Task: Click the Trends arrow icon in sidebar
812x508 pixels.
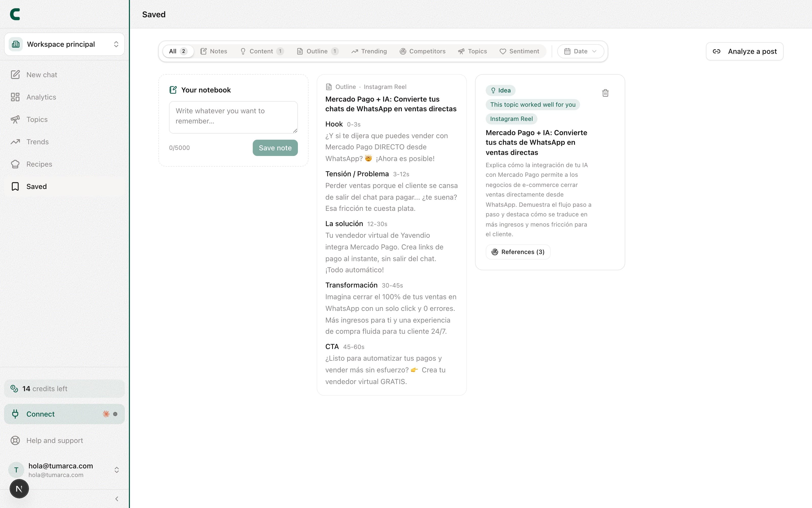Action: tap(15, 142)
